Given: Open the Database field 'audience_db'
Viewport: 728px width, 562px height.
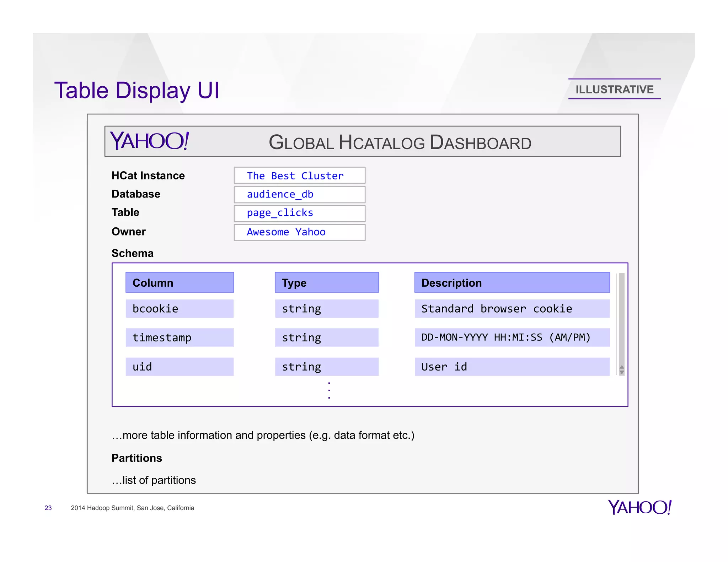Looking at the screenshot, I should (x=299, y=194).
